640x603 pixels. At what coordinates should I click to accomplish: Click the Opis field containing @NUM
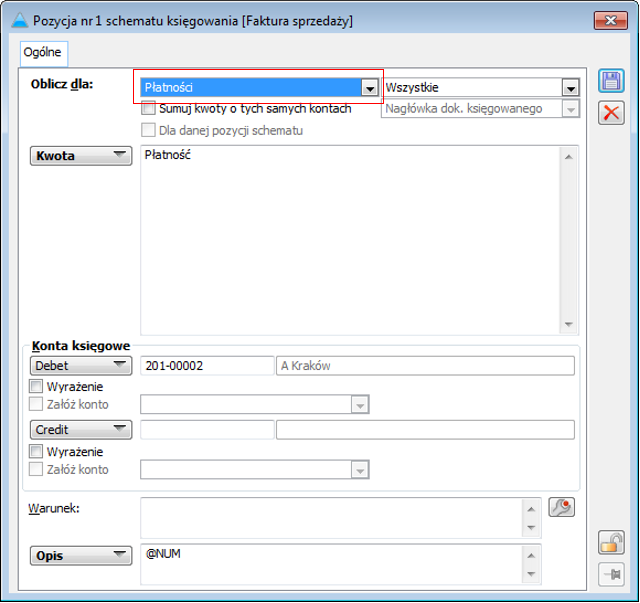pyautogui.click(x=331, y=564)
